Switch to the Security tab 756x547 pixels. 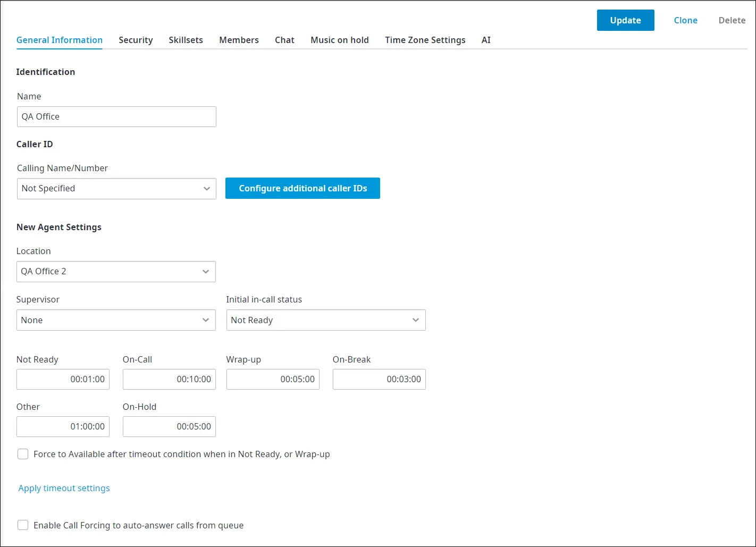coord(136,40)
